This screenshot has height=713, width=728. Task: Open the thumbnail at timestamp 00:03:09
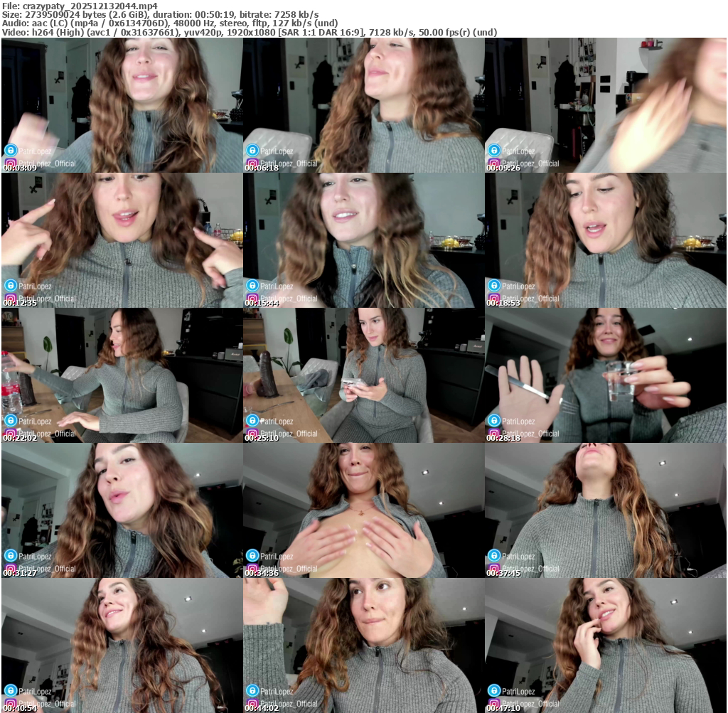pyautogui.click(x=122, y=105)
